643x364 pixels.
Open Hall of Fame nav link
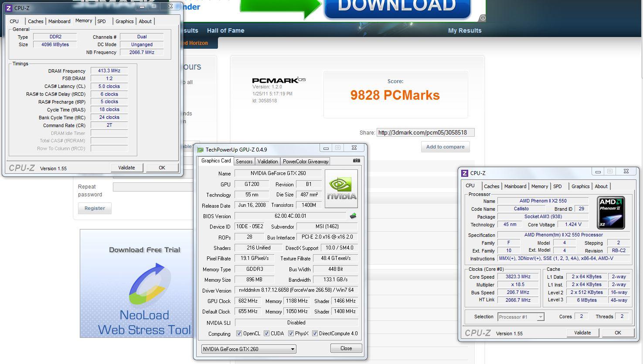pyautogui.click(x=225, y=30)
